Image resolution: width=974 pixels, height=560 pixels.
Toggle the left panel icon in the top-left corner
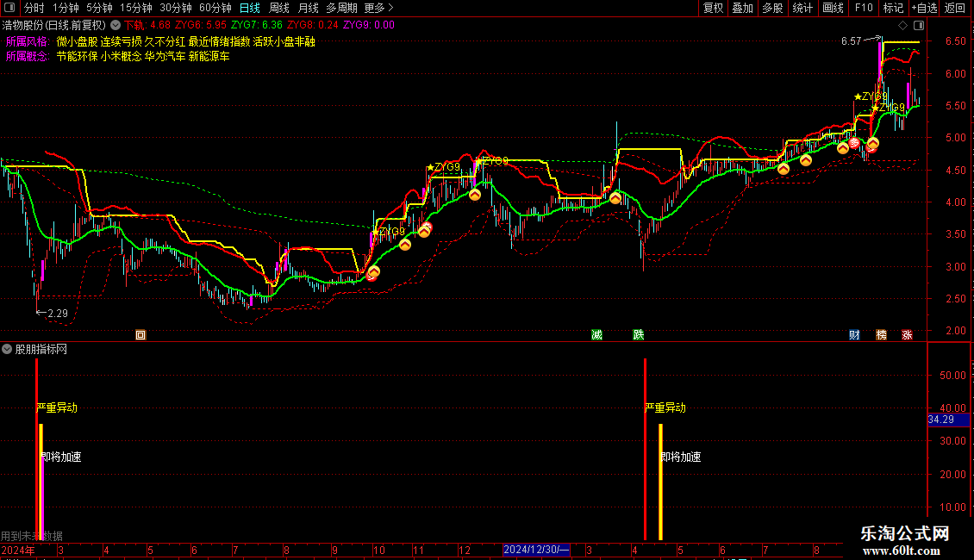click(x=9, y=8)
